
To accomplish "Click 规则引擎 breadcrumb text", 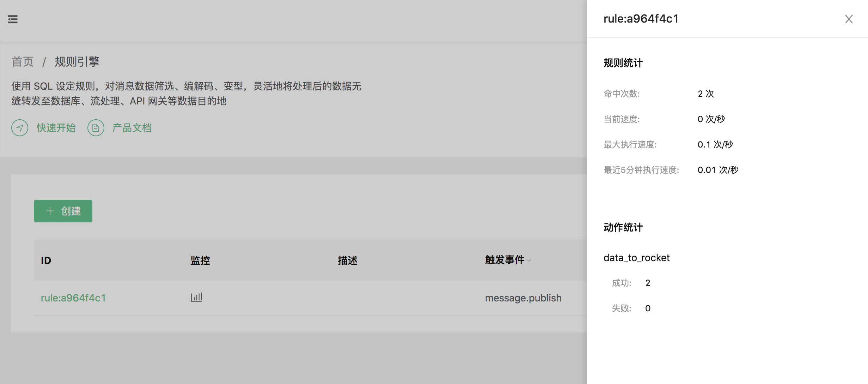I will click(x=77, y=62).
